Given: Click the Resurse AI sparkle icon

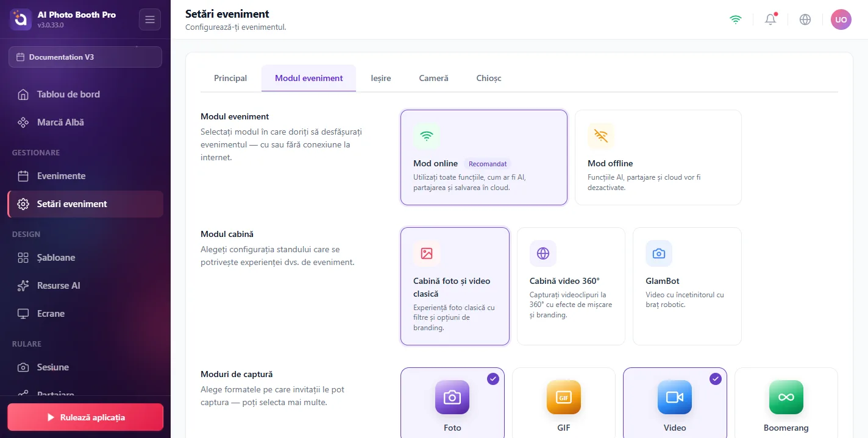Looking at the screenshot, I should [x=23, y=286].
